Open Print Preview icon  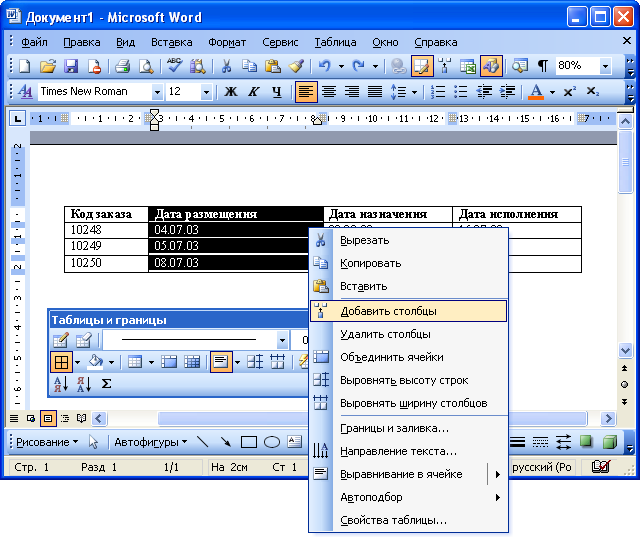pyautogui.click(x=146, y=66)
